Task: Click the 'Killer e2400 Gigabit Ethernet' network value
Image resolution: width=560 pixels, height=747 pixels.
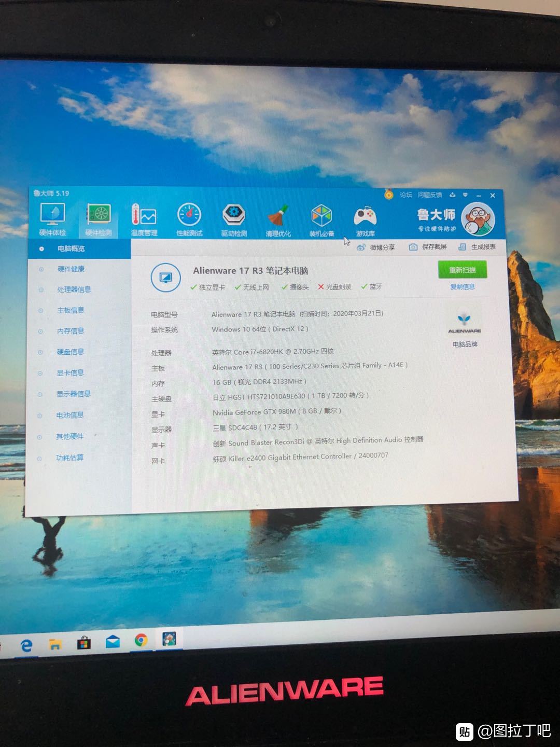Action: [x=300, y=457]
